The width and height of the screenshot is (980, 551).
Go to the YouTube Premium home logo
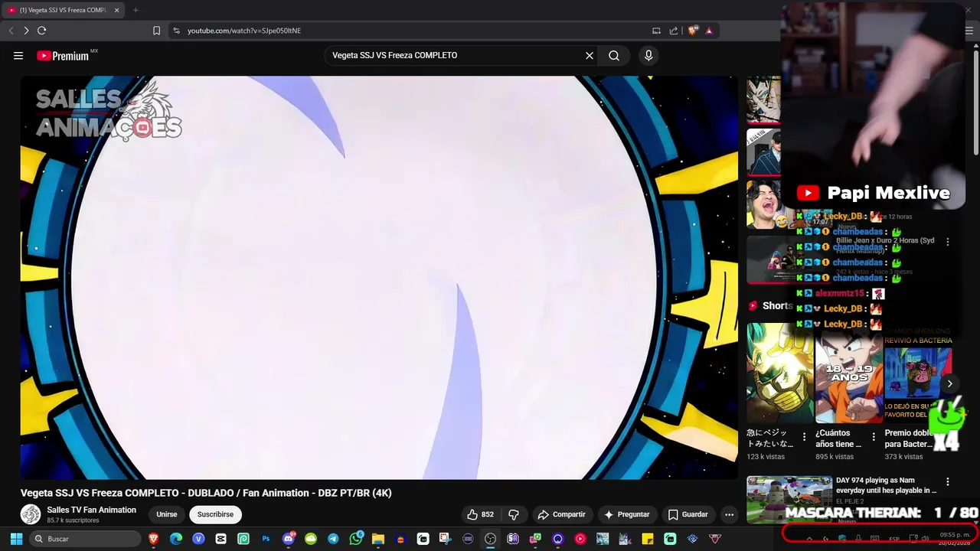point(63,56)
